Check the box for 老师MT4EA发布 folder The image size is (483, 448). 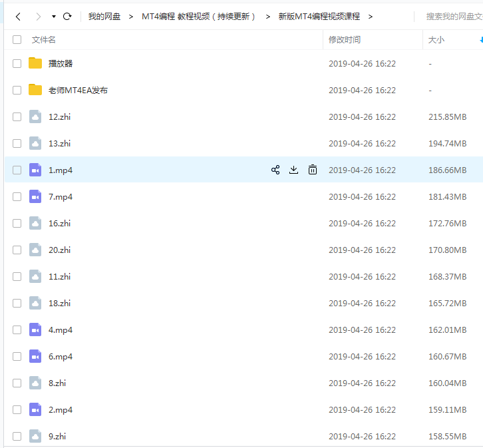click(17, 91)
